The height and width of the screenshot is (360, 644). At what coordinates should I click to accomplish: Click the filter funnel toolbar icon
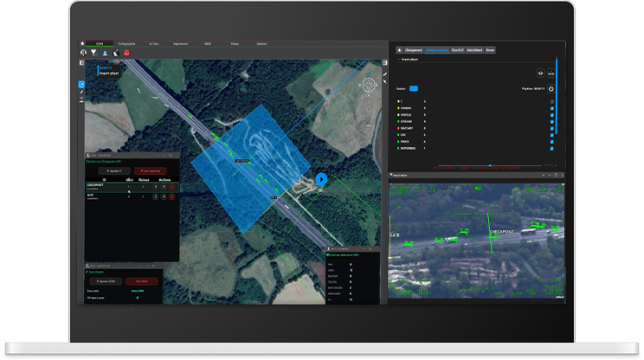point(93,52)
